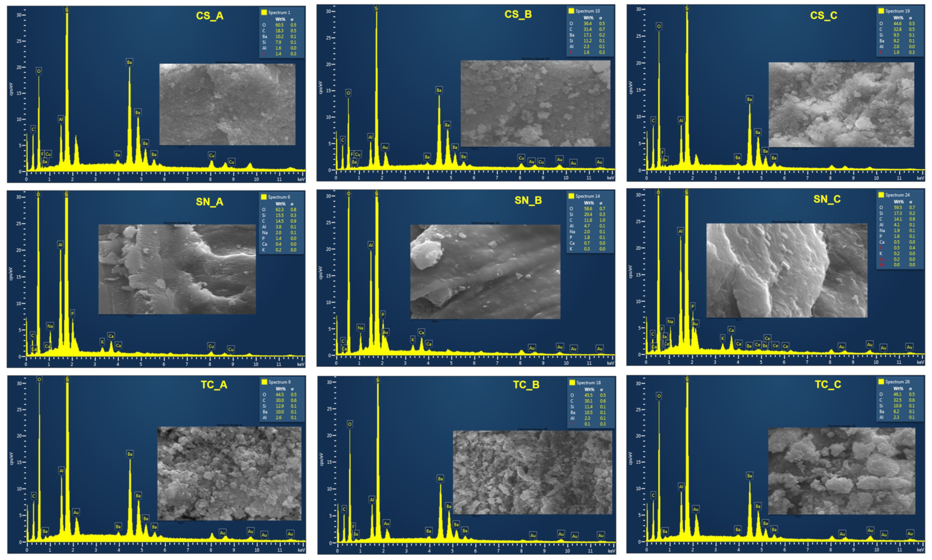Click the Al peak label in CS_A
The height and width of the screenshot is (560, 932).
61,119
